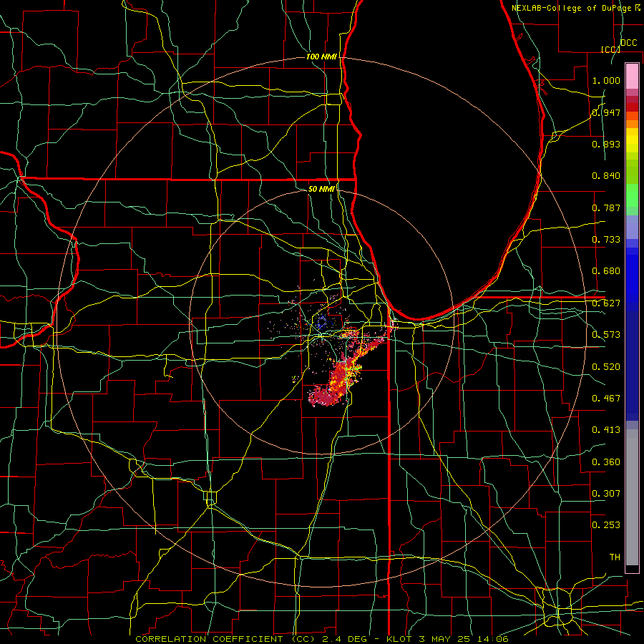The width and height of the screenshot is (644, 644).
Task: Click the TH threshold label
Action: pyautogui.click(x=615, y=557)
